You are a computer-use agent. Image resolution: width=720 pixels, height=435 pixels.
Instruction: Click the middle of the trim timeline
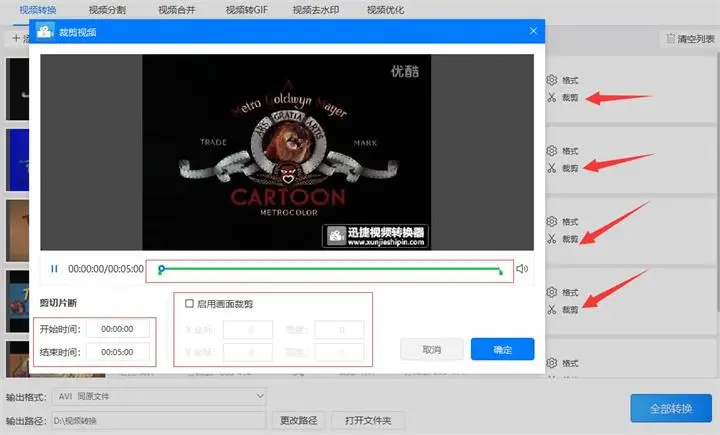pyautogui.click(x=330, y=271)
